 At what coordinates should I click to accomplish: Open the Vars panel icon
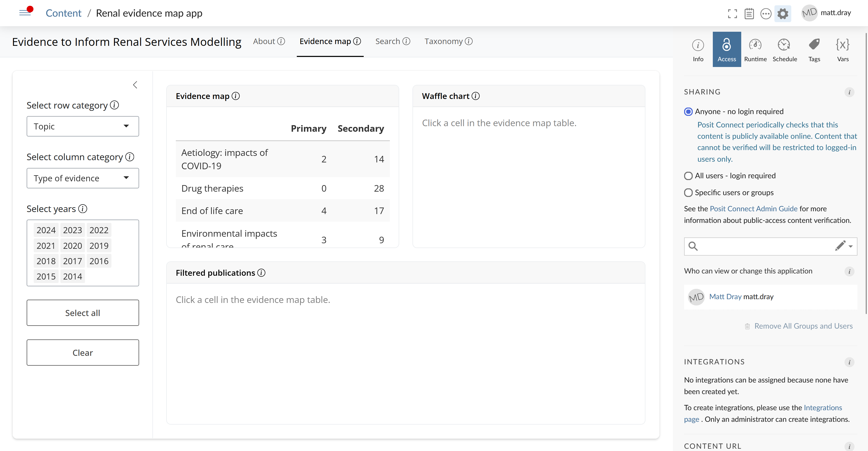coord(842,49)
